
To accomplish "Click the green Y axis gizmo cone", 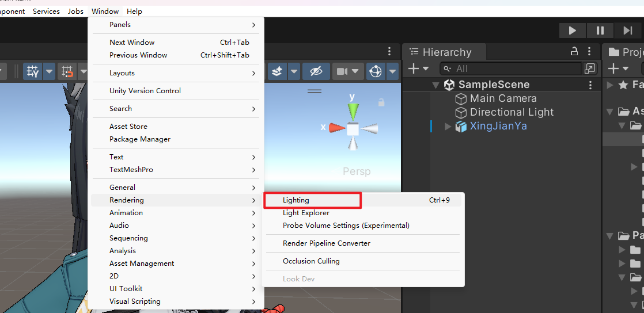I will (x=353, y=110).
